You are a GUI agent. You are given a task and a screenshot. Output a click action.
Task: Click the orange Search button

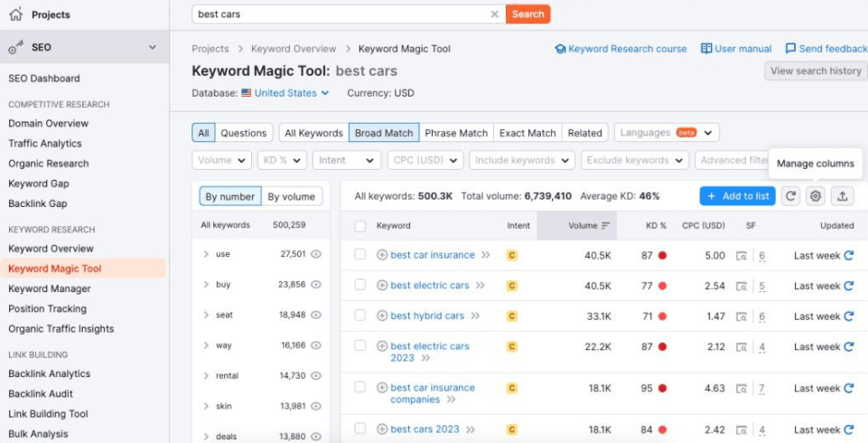(x=528, y=14)
